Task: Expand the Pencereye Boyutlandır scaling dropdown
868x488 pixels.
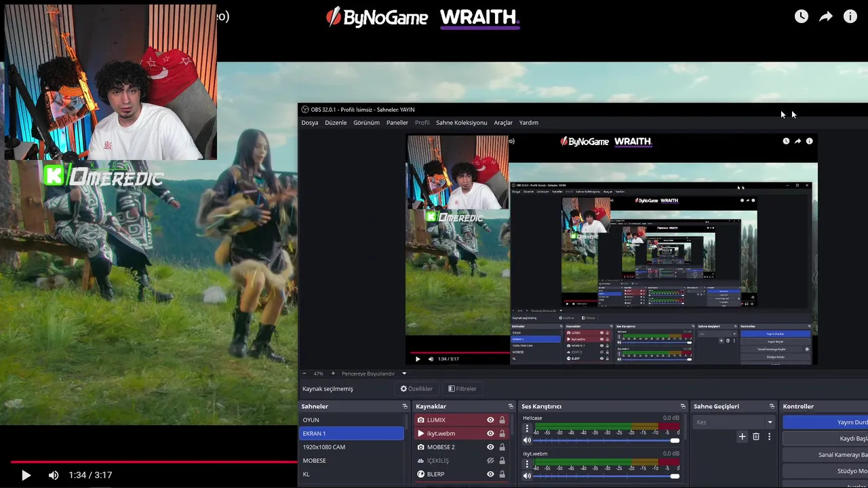Action: [404, 373]
